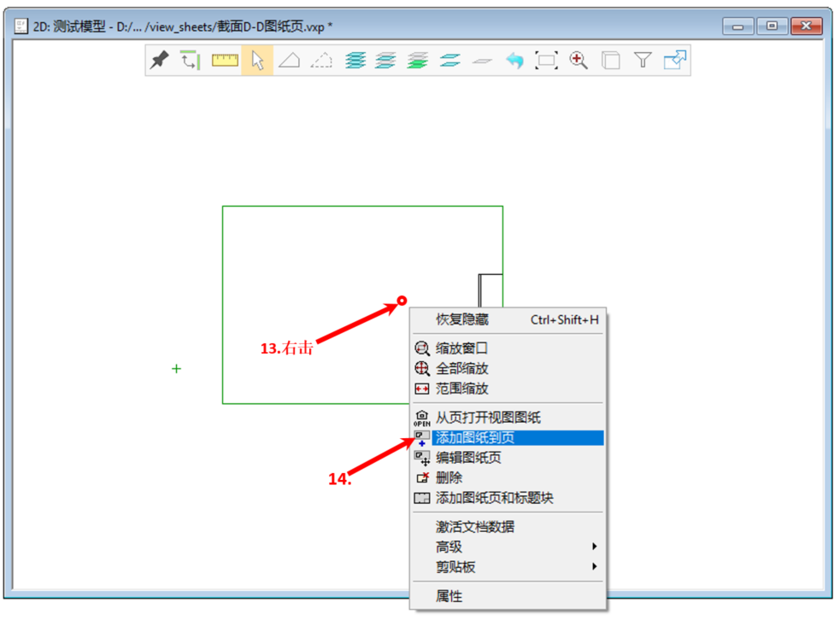
Task: Click the partially faded layers stack icon
Action: (x=385, y=60)
